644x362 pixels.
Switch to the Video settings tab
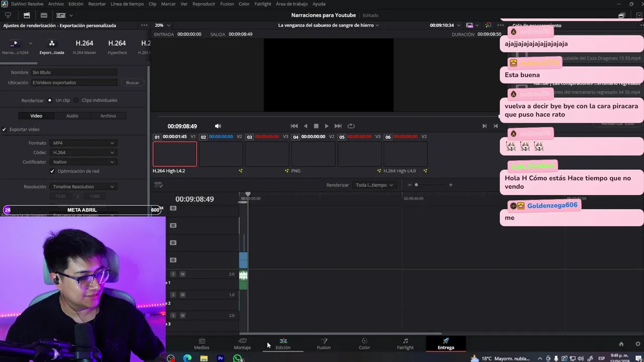click(x=36, y=116)
